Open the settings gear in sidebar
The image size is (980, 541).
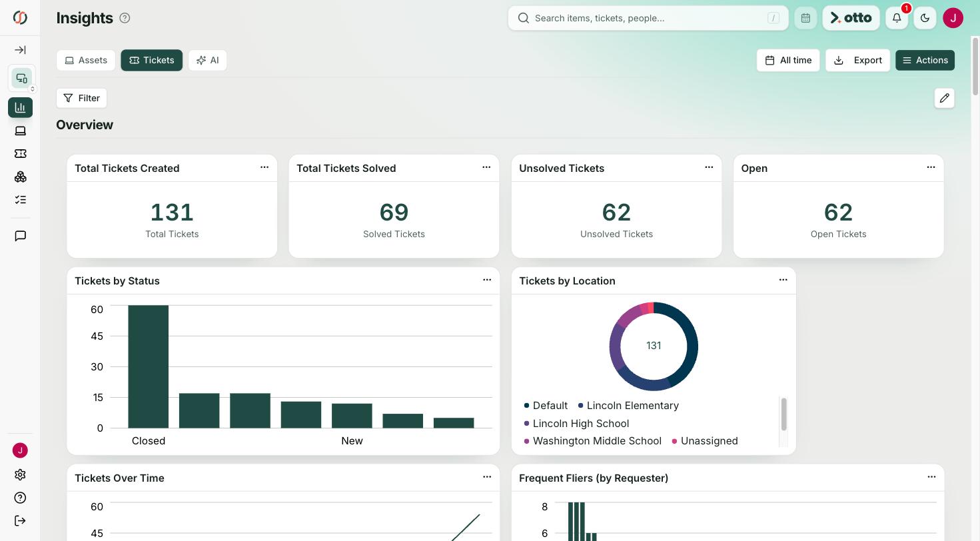(20, 475)
